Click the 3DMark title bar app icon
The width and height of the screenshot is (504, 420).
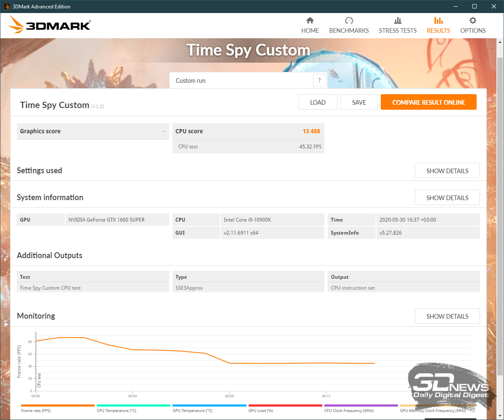[7, 6]
